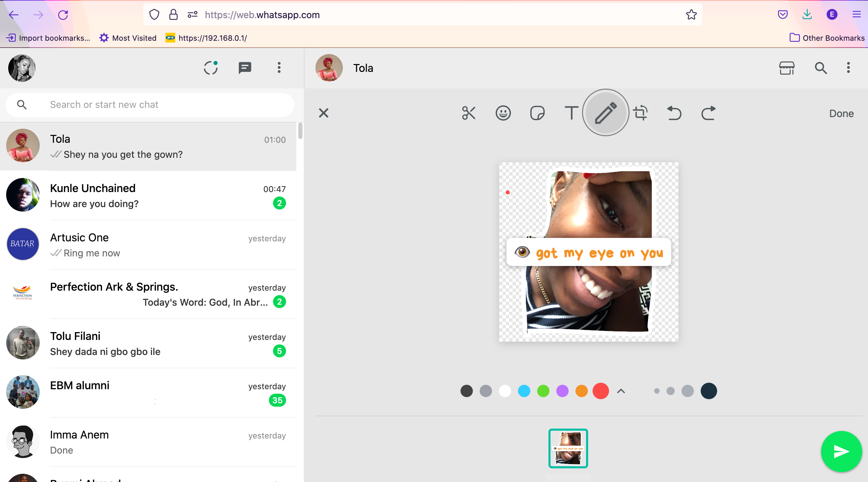Screen dimensions: 868x482
Task: Undo the last edit
Action: [674, 113]
